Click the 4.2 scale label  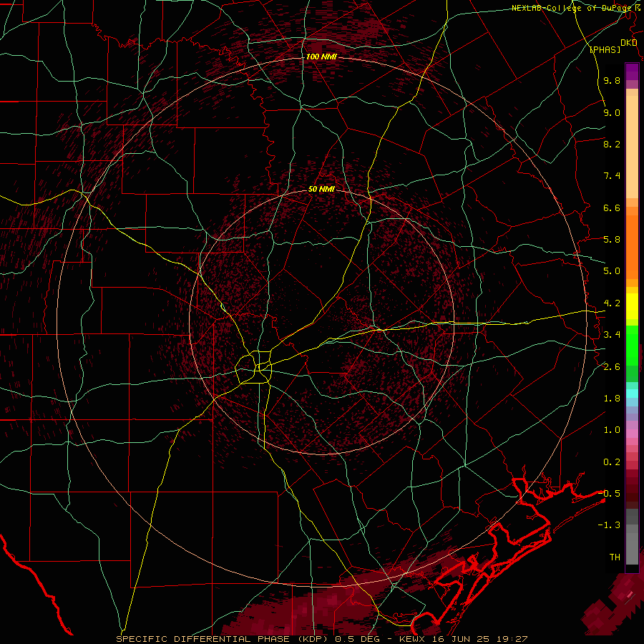612,303
